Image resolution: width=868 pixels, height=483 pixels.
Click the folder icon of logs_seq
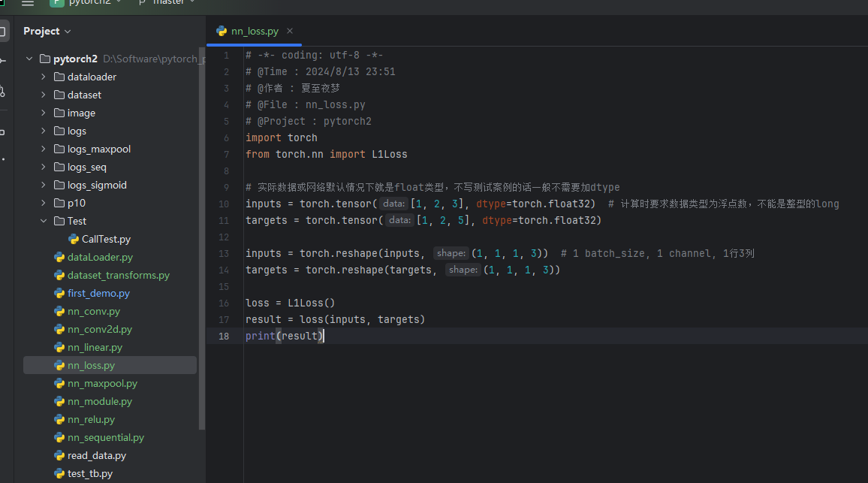click(x=59, y=167)
